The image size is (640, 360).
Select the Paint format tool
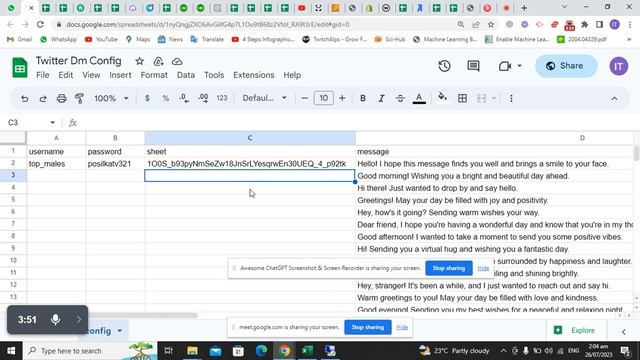(x=80, y=98)
